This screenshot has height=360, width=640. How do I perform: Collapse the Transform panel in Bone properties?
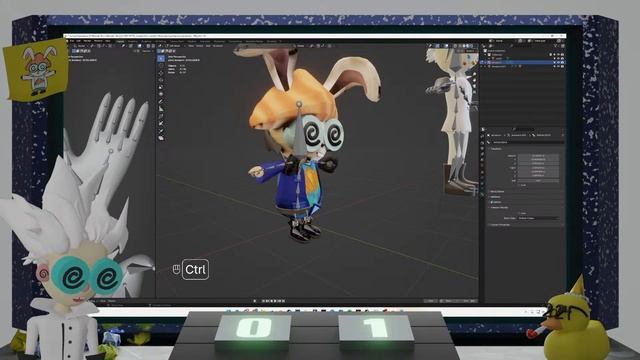[x=496, y=149]
